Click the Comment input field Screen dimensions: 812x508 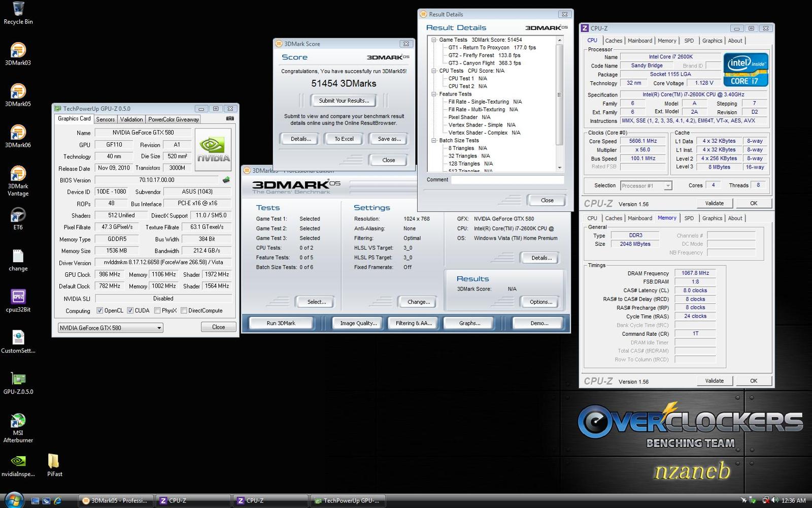[507, 180]
